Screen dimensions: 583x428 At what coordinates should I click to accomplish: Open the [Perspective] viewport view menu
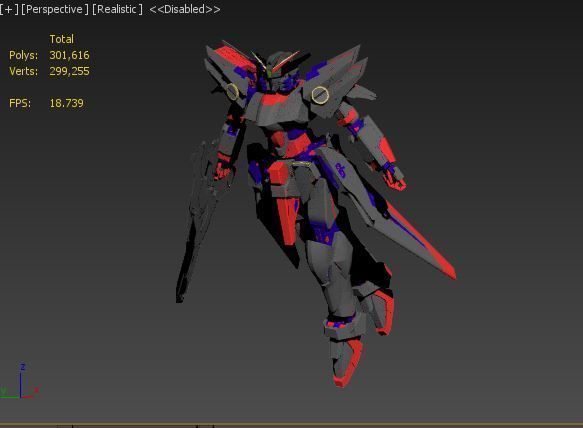(x=55, y=9)
